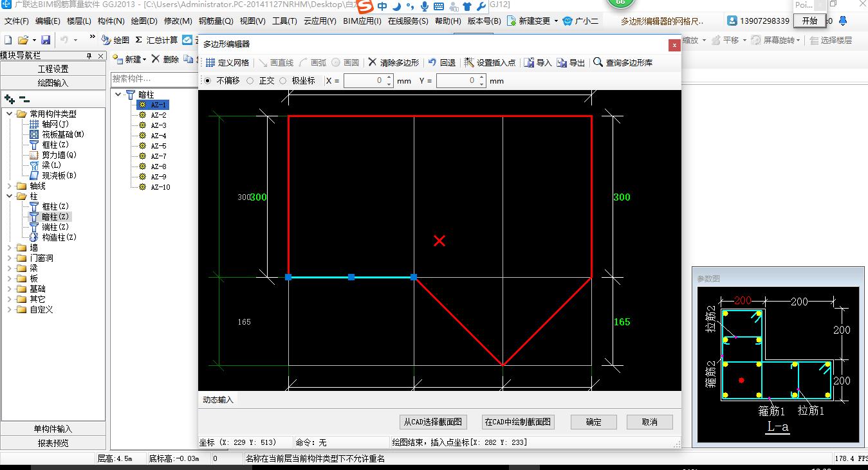Open the 帮助(H) menu
Viewport: 868px width, 470px height.
coord(448,21)
